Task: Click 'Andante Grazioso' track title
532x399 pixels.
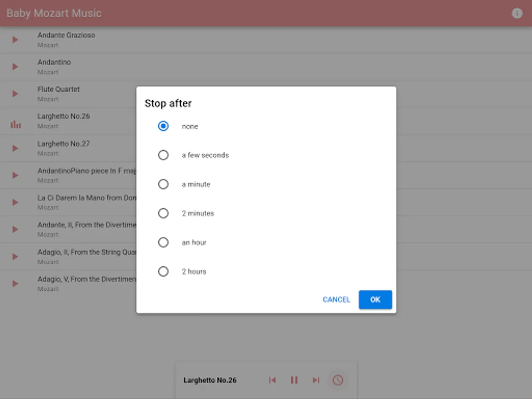Action: pyautogui.click(x=66, y=35)
